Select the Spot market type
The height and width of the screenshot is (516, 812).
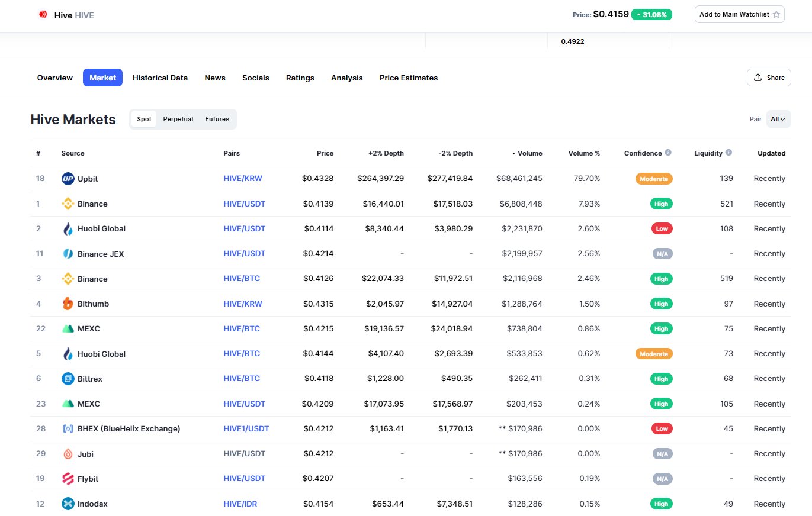click(144, 119)
